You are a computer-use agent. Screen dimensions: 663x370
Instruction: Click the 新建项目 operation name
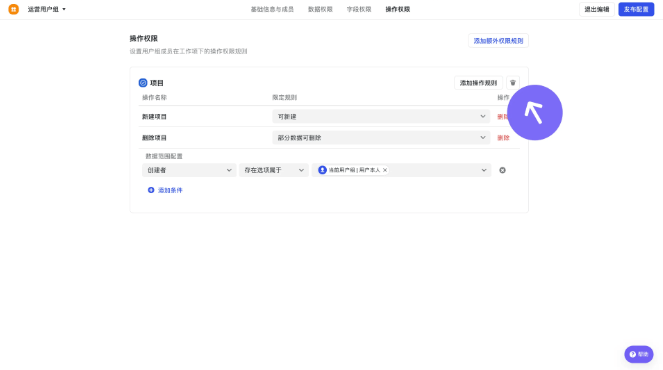click(154, 117)
